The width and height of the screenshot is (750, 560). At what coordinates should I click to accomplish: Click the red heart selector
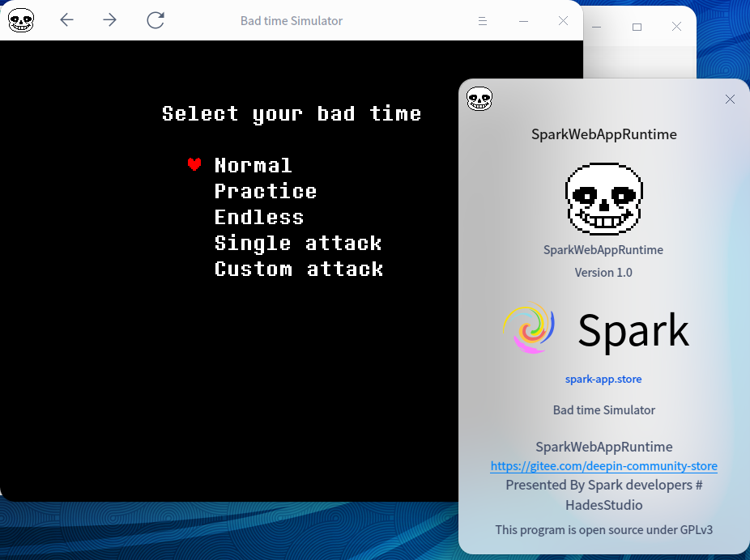(x=194, y=164)
